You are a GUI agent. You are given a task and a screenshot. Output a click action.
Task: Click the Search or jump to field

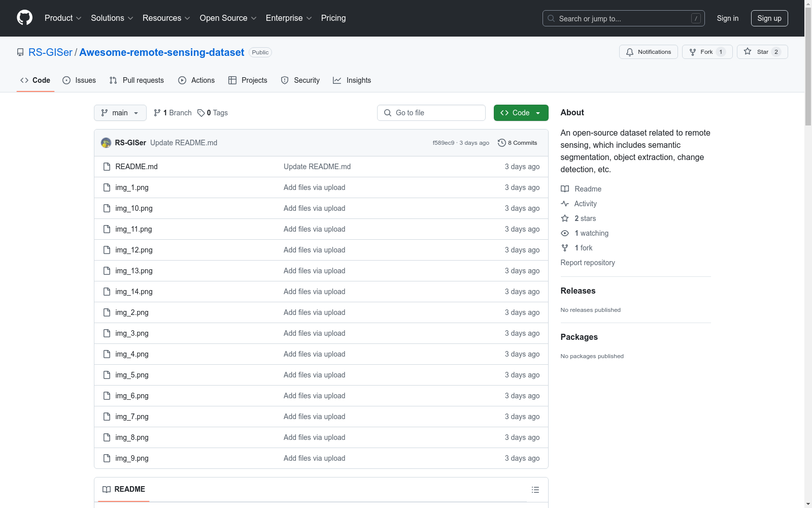pyautogui.click(x=624, y=18)
